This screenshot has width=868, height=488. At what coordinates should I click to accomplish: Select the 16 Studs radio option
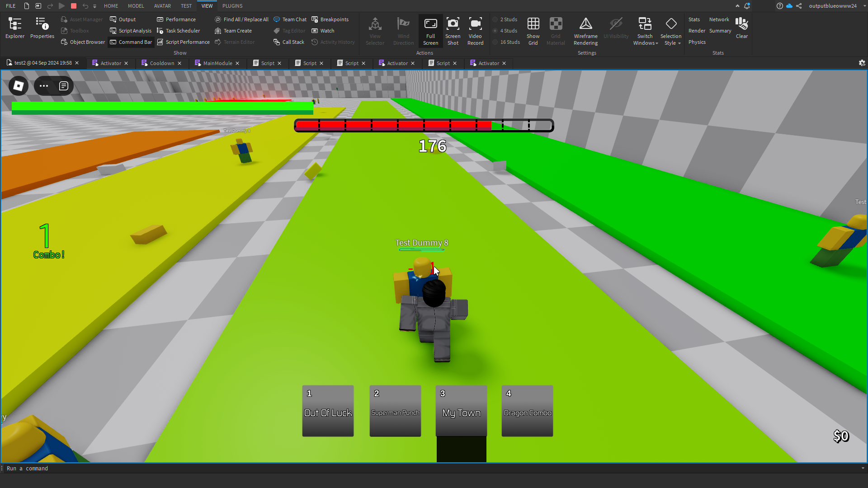pos(495,42)
